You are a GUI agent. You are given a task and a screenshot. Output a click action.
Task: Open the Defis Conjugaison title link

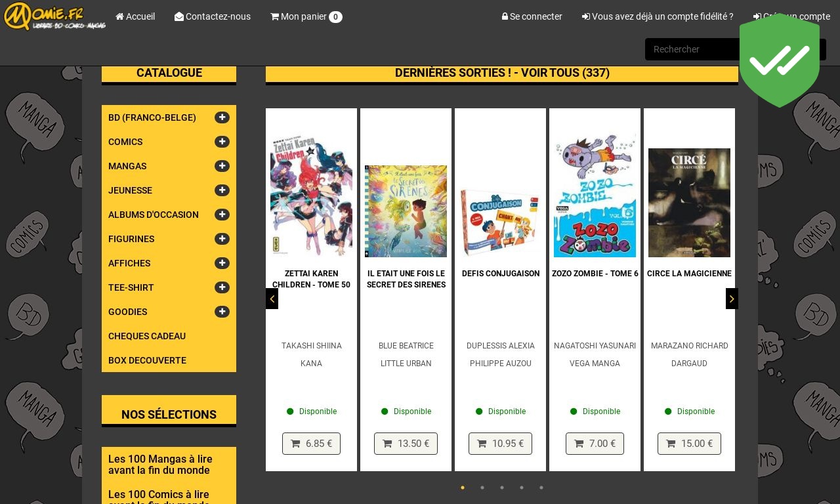(x=501, y=274)
